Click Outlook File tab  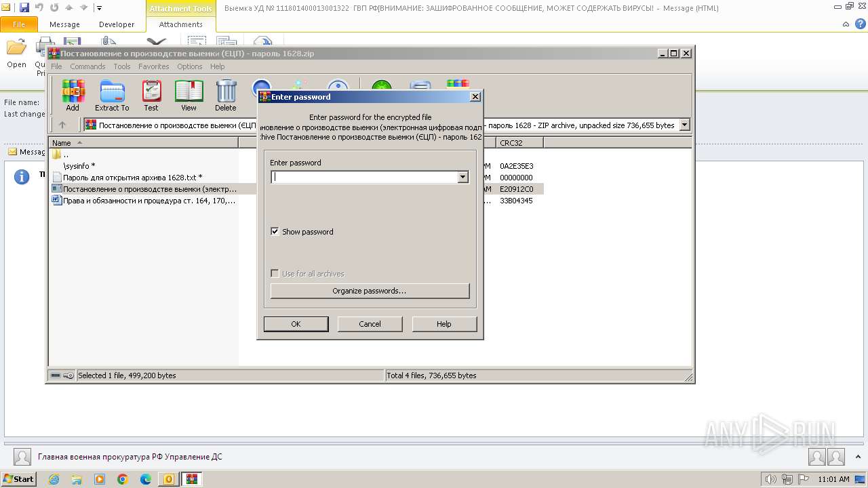19,24
